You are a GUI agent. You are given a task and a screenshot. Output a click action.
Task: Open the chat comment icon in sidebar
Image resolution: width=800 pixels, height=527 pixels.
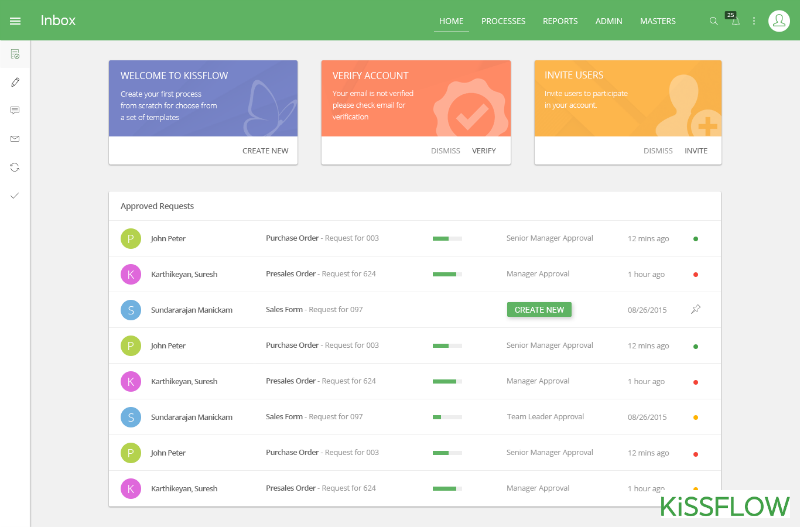pyautogui.click(x=15, y=110)
